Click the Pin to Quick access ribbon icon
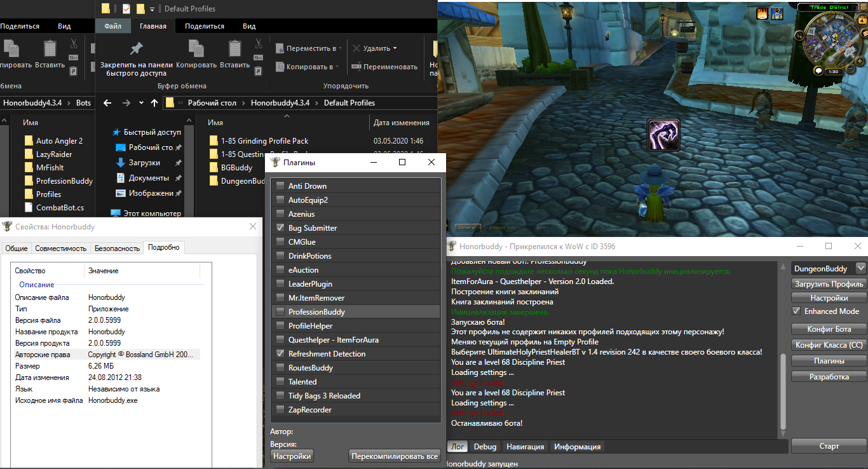 click(136, 48)
